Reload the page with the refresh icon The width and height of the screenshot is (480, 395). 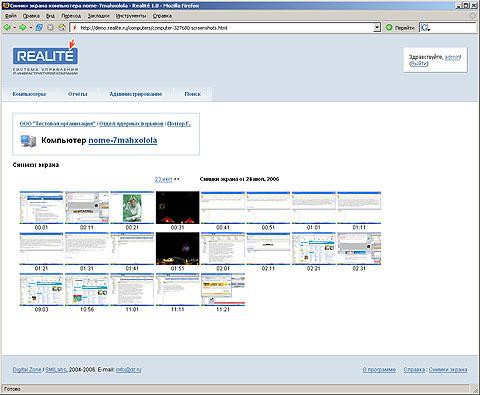[x=39, y=28]
